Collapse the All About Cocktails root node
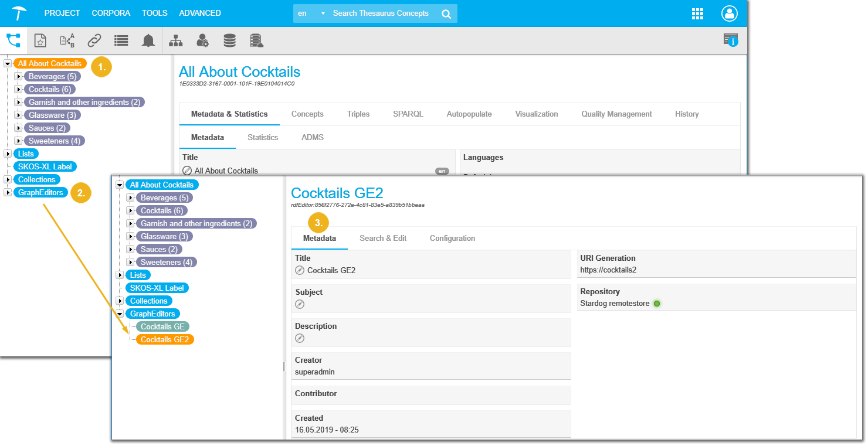 pyautogui.click(x=8, y=63)
